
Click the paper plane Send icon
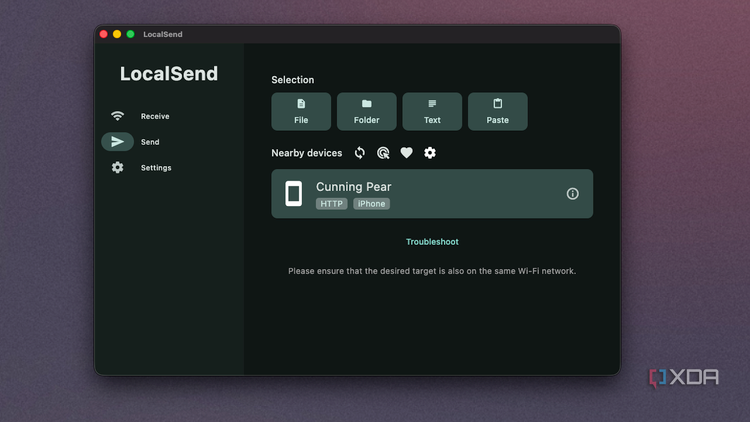[118, 142]
